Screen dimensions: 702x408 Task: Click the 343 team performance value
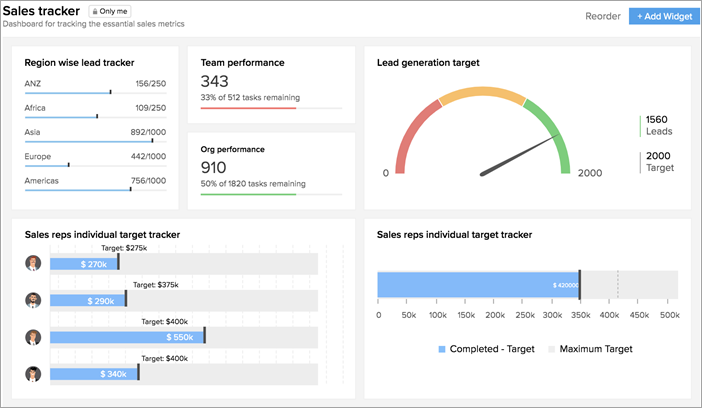click(214, 81)
